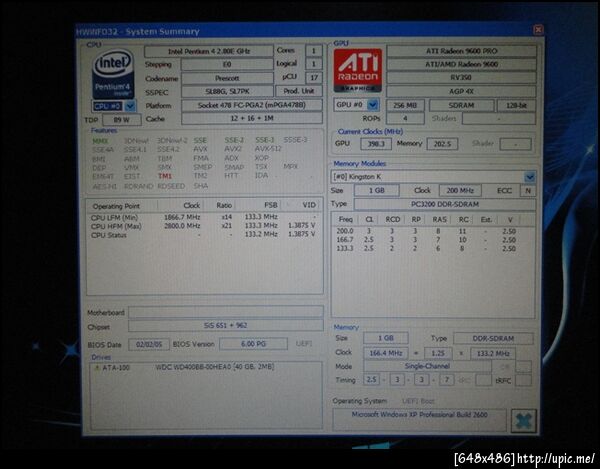Click the 128-bit bus width field
Image resolution: width=600 pixels, height=469 pixels.
[516, 105]
